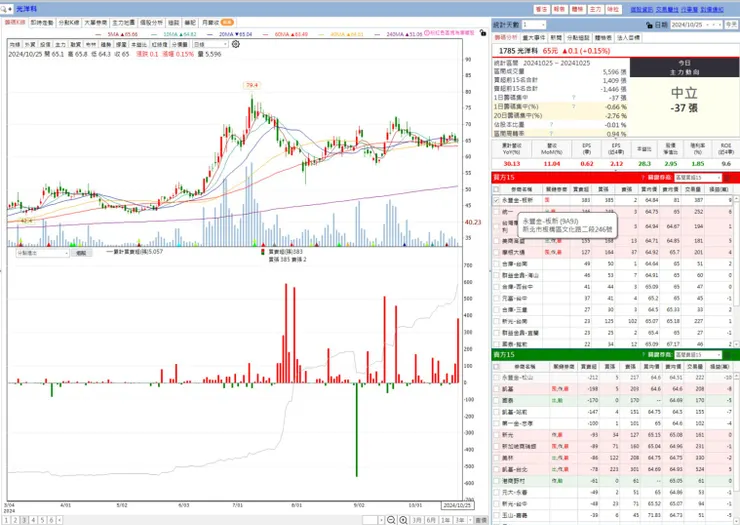Open the 賣方15 關鍵券商 dropdown
The height and width of the screenshot is (525, 740).
(698, 355)
